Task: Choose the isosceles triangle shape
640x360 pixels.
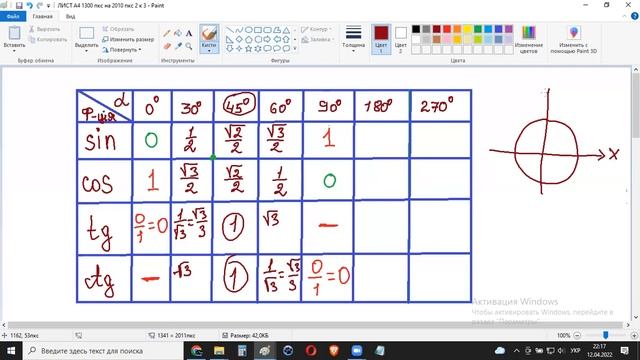Action: click(x=286, y=30)
